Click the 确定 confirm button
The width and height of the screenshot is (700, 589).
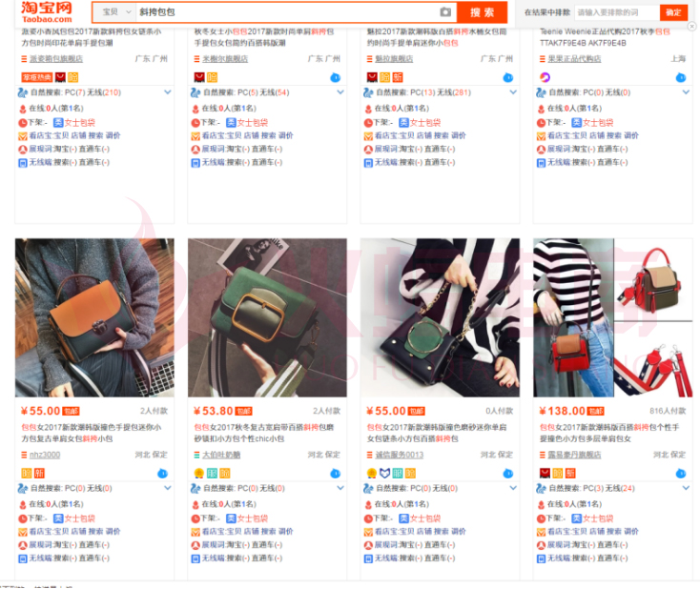click(673, 12)
